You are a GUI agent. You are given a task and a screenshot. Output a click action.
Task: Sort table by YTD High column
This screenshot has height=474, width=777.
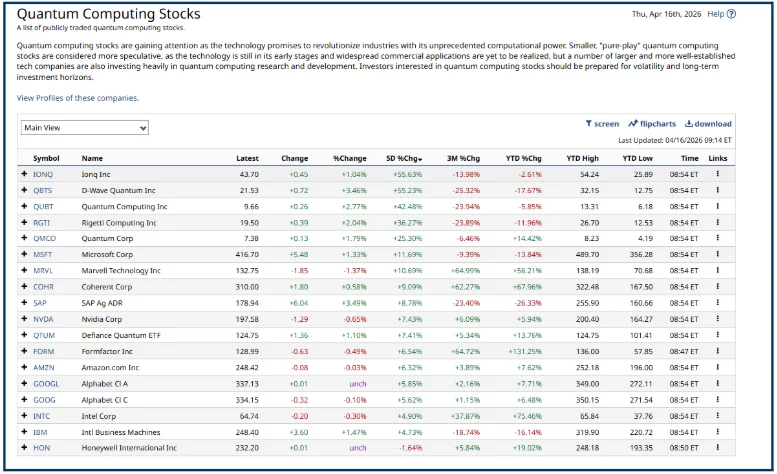click(582, 158)
